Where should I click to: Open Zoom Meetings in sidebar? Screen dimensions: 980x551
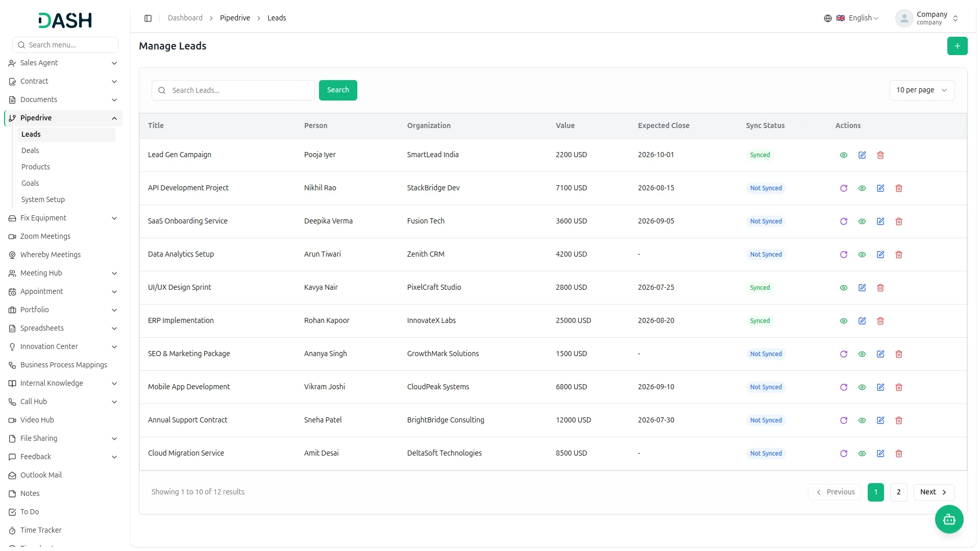(63, 236)
